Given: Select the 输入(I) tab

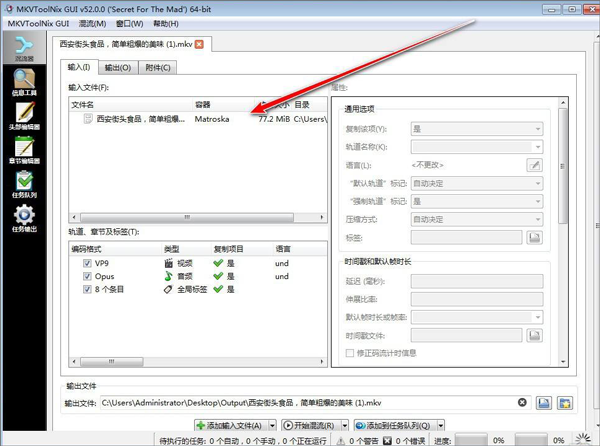Looking at the screenshot, I should click(x=79, y=67).
